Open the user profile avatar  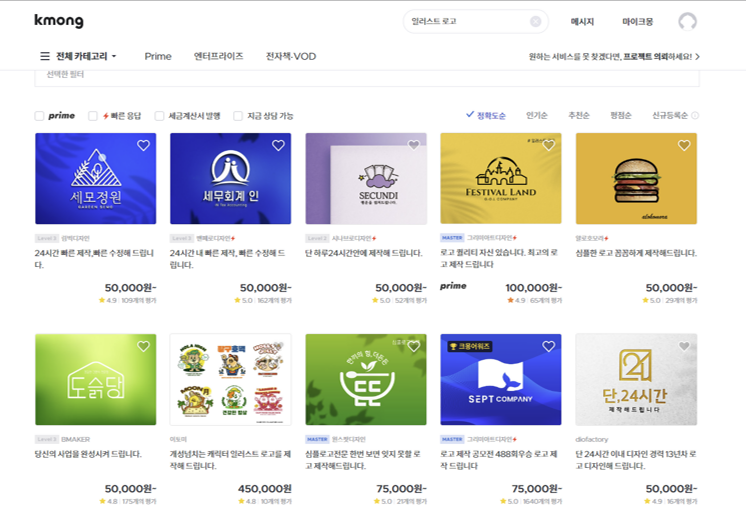click(687, 21)
